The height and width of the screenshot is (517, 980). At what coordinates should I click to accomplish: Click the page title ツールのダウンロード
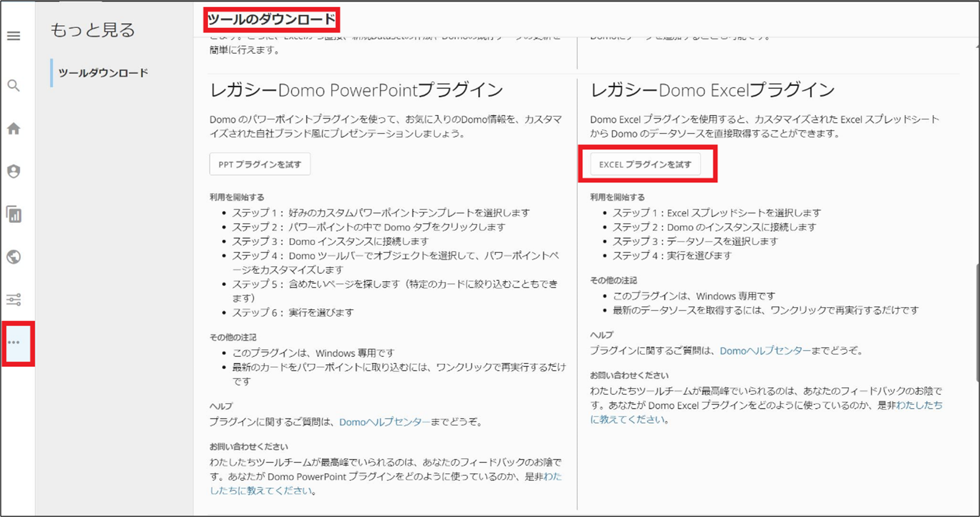tap(271, 19)
